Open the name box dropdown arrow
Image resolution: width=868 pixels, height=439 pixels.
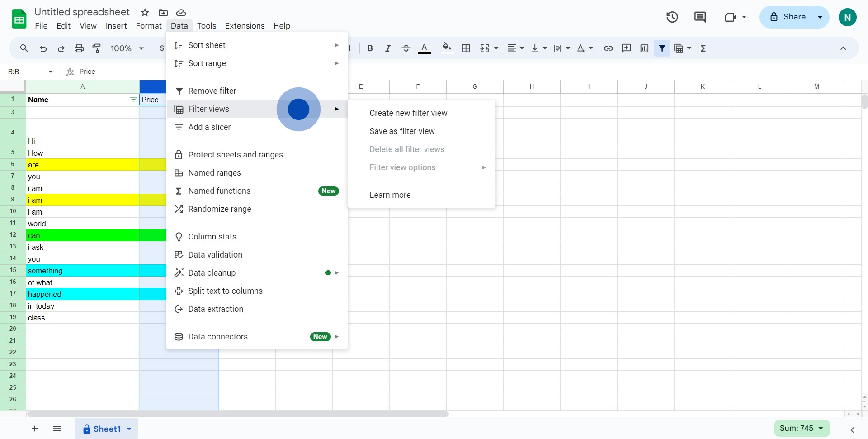(51, 72)
